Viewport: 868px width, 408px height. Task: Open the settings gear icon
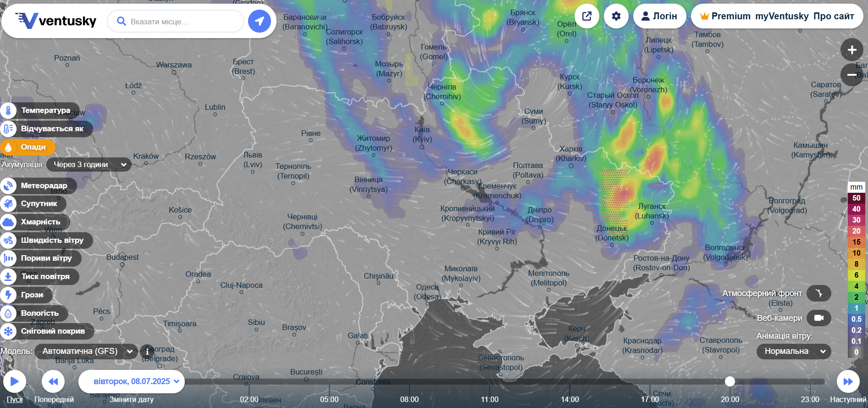pyautogui.click(x=616, y=16)
